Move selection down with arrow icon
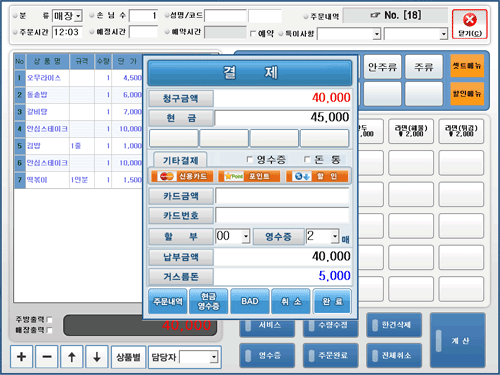Screen dimensions: 500x375 (x=97, y=357)
